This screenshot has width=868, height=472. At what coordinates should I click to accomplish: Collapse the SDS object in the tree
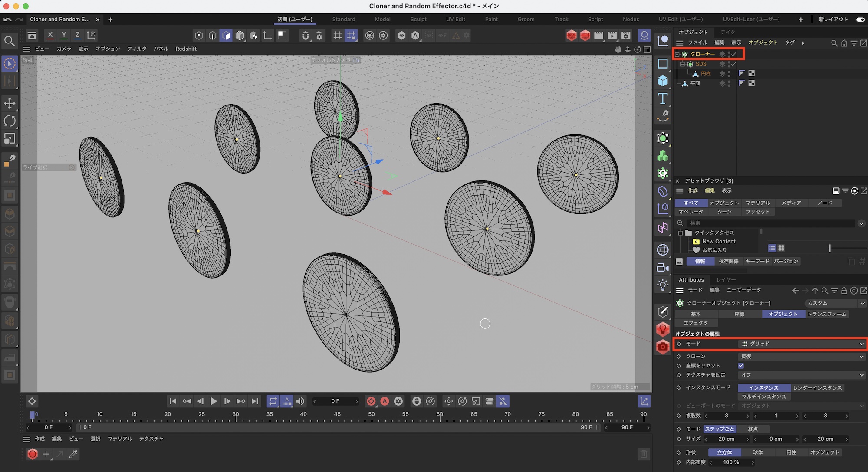[x=682, y=64]
